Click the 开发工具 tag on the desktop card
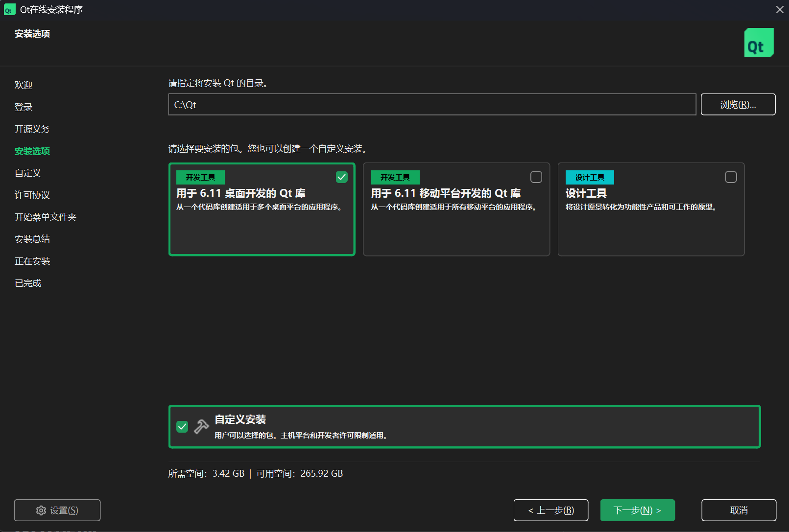The width and height of the screenshot is (789, 532). pyautogui.click(x=200, y=177)
